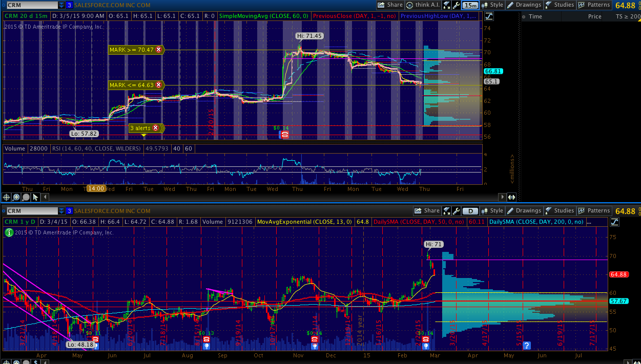
Task: Click the quick study flask icon on top chart
Action: 447,5
